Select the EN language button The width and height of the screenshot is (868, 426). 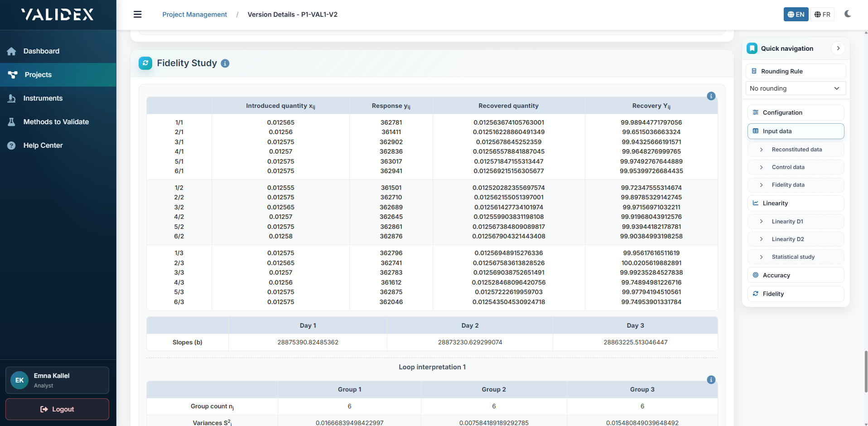(796, 15)
